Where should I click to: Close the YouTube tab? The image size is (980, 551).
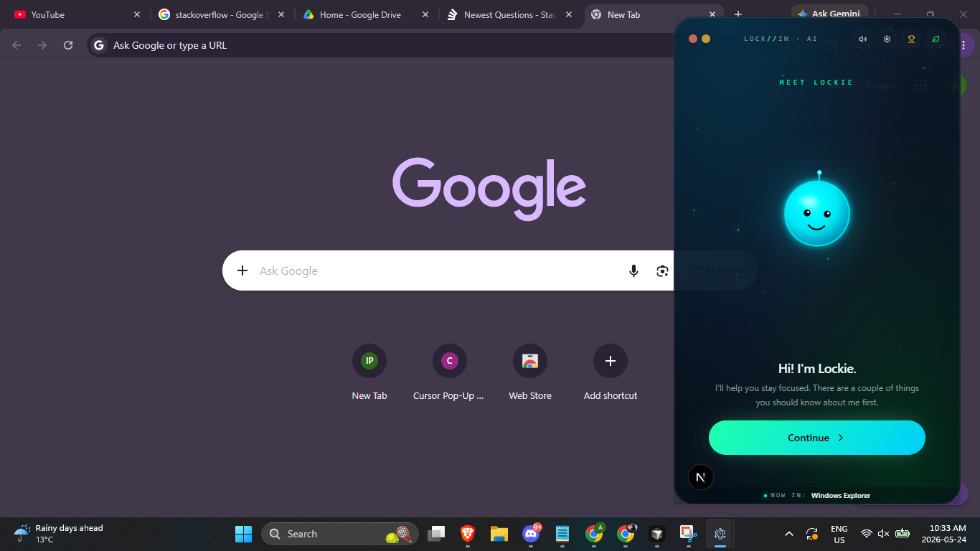tap(137, 14)
